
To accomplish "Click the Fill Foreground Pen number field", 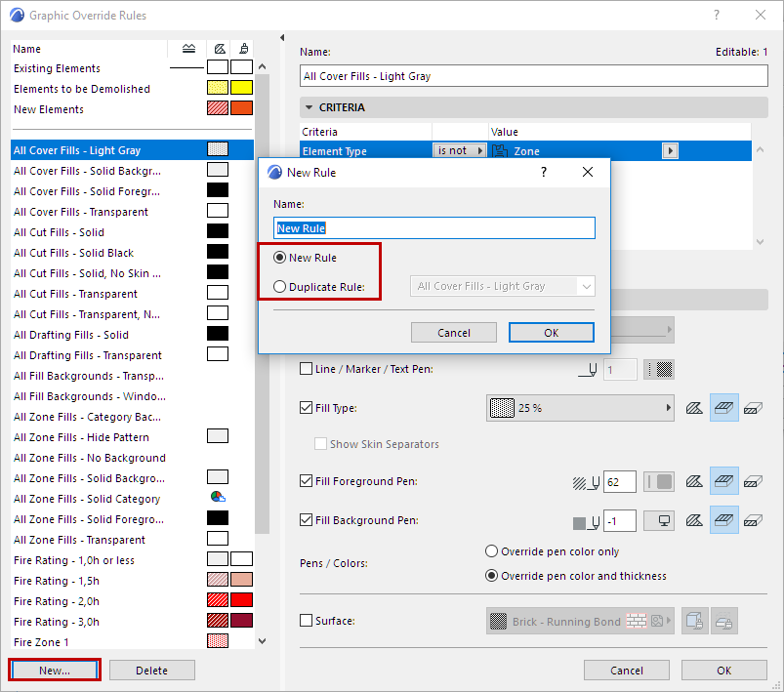I will tap(620, 482).
